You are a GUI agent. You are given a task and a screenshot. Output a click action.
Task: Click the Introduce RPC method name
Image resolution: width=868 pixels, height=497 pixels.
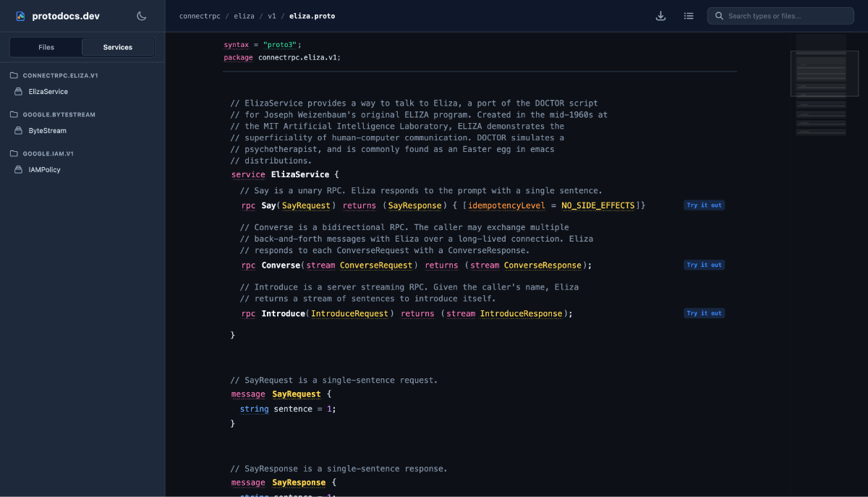[283, 314]
